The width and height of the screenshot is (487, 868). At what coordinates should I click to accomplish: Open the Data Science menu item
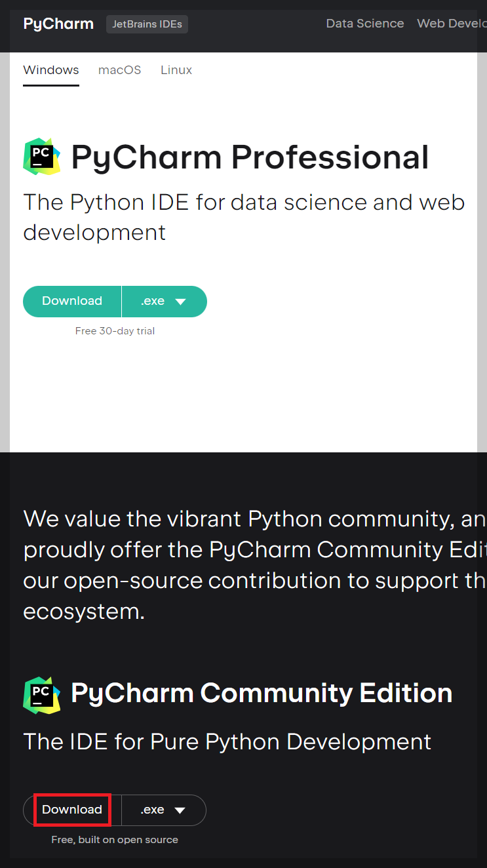click(365, 24)
